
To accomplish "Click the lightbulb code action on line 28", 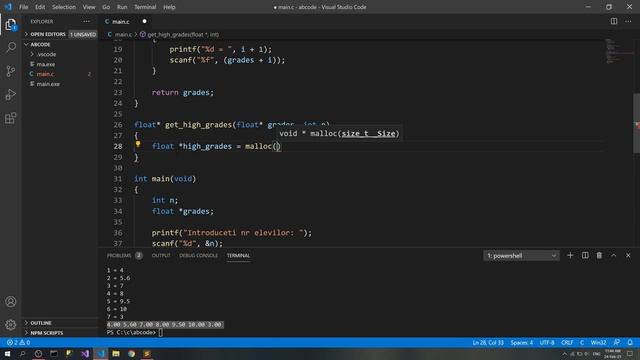I will [x=138, y=144].
